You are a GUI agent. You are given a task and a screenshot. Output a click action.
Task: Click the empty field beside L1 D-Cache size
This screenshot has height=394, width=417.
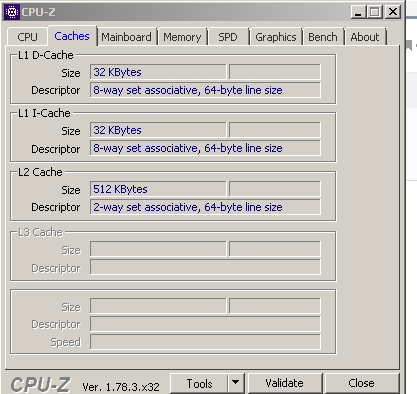click(275, 72)
